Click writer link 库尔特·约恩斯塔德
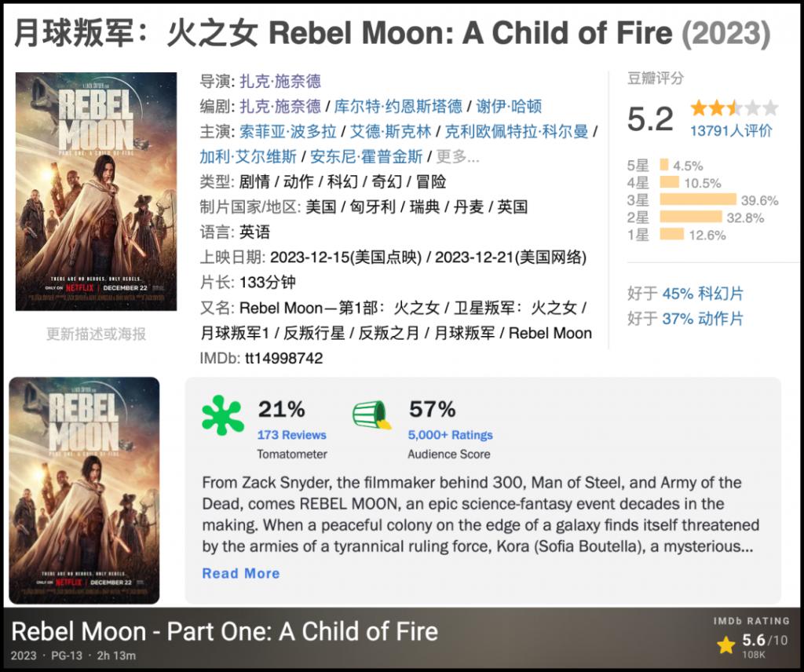Image resolution: width=804 pixels, height=672 pixels. [x=398, y=106]
